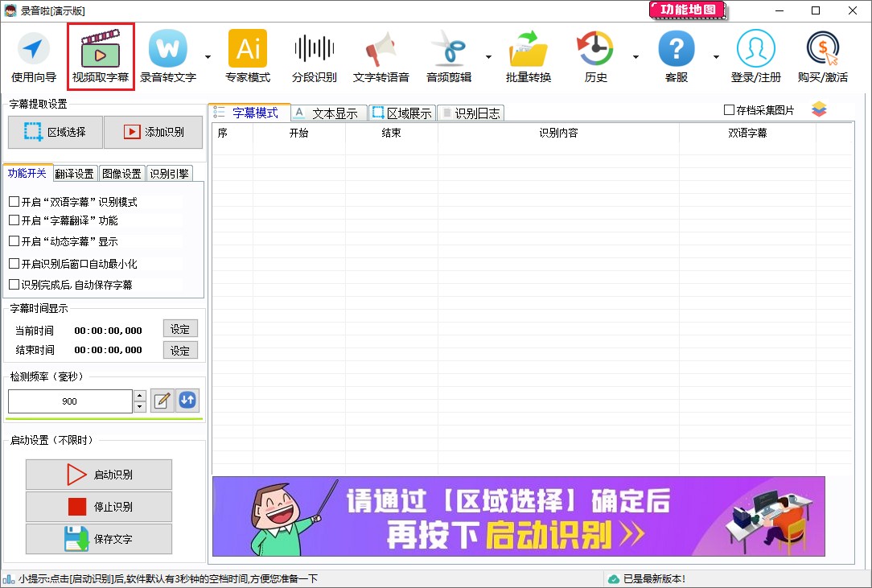
Task: Open the 视频取字幕 subtitle extraction tool
Action: coord(100,55)
